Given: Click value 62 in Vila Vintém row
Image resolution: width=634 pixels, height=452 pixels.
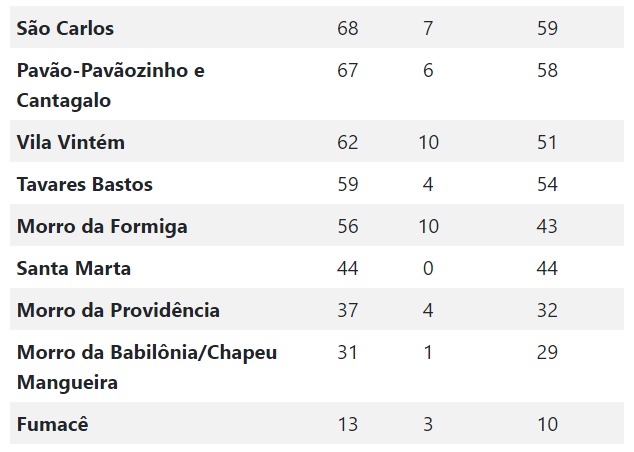Looking at the screenshot, I should (x=348, y=142).
